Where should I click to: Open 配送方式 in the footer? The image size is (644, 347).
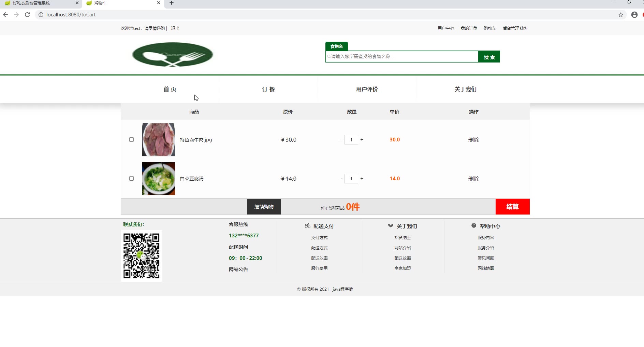319,248
